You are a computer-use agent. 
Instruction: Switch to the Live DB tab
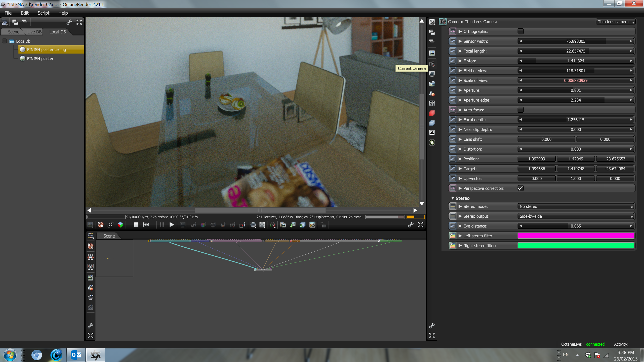(x=34, y=32)
